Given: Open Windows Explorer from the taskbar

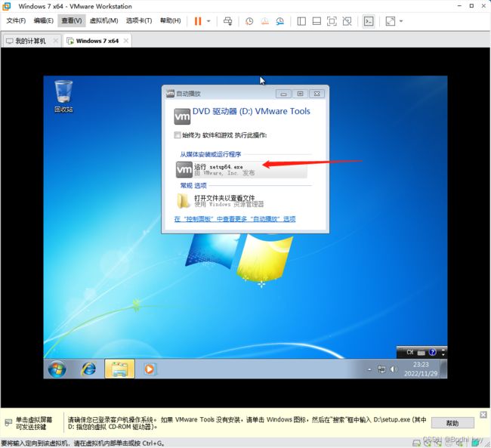Looking at the screenshot, I should click(x=119, y=369).
